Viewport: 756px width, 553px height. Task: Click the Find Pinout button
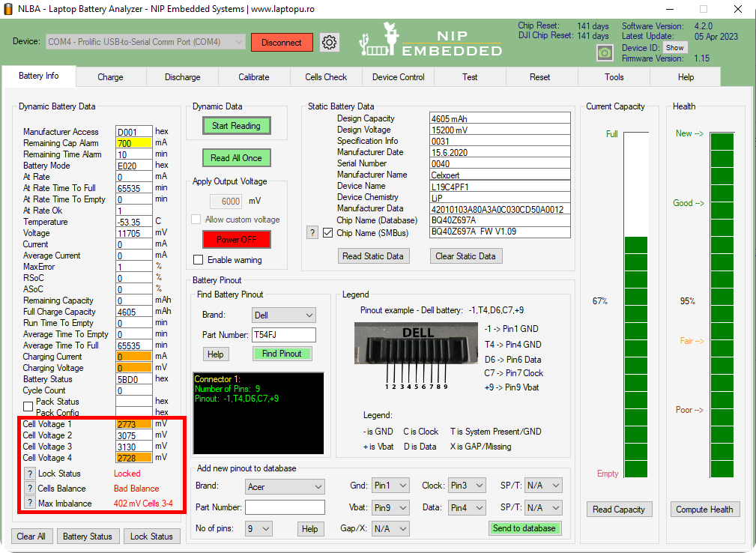[282, 354]
